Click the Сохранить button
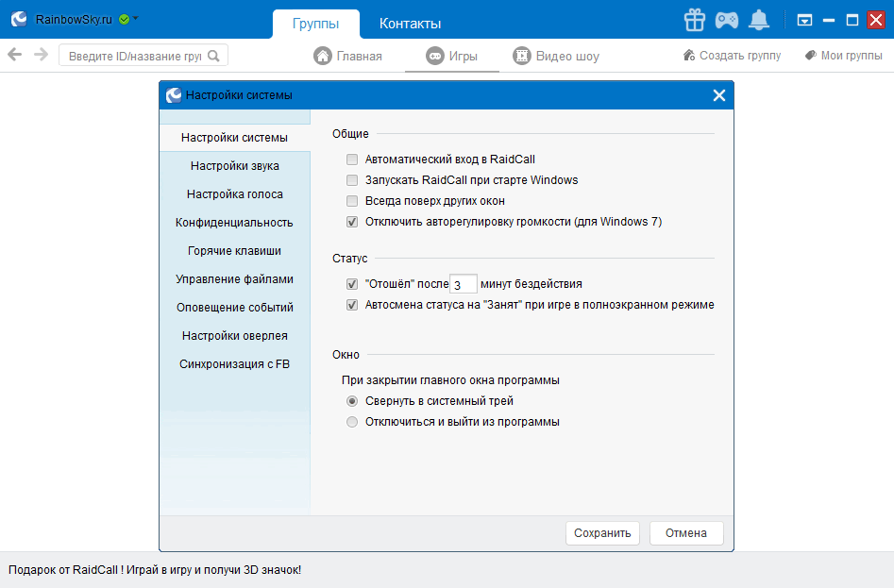 [x=602, y=533]
